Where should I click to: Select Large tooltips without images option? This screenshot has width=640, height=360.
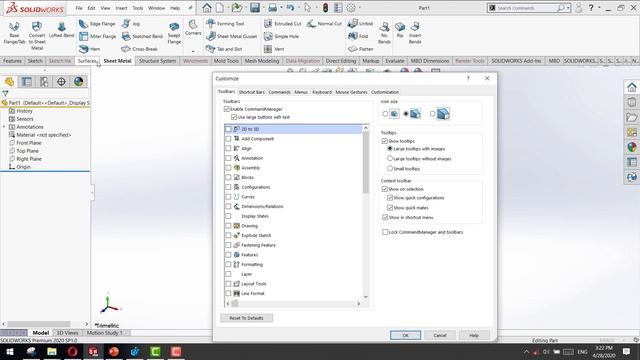pyautogui.click(x=390, y=158)
